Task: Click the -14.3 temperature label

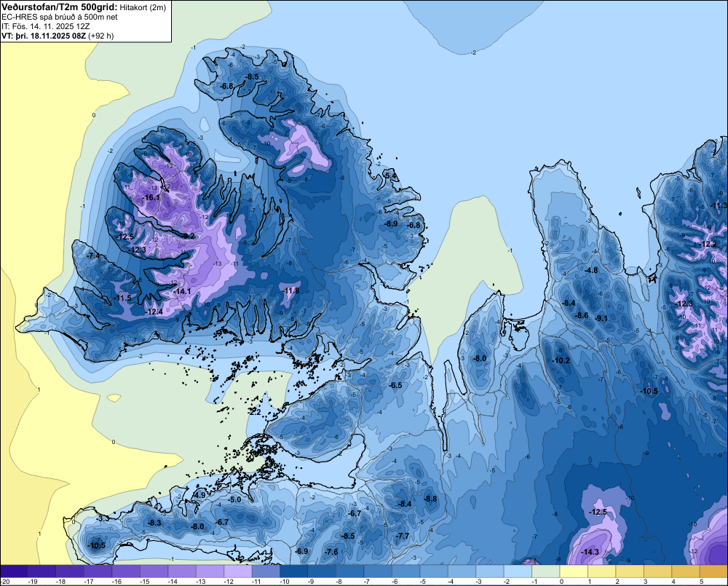Action: [x=590, y=552]
